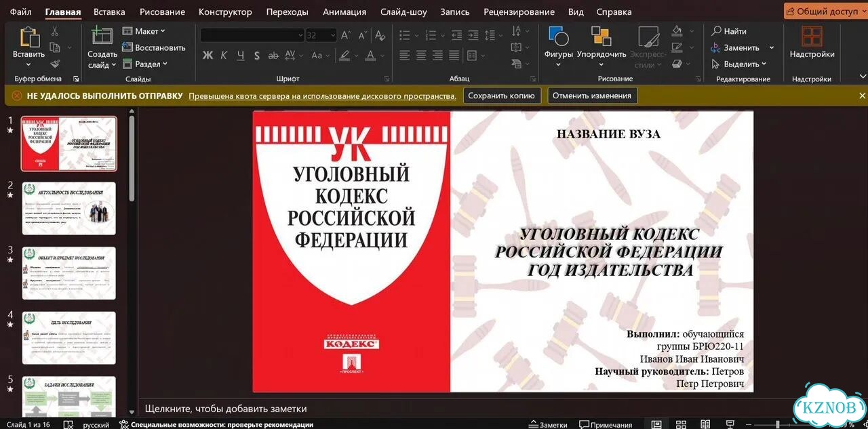The image size is (868, 429).
Task: Switch to the Рисование tab
Action: pos(162,12)
